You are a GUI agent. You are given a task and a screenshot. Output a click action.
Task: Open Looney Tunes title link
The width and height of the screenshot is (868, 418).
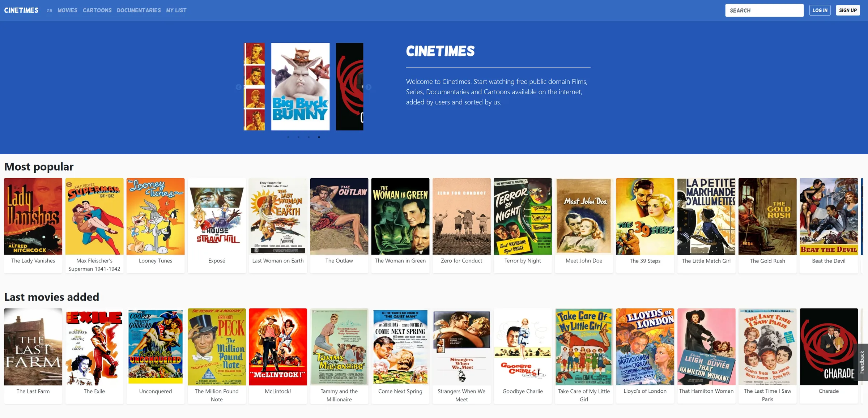click(156, 261)
